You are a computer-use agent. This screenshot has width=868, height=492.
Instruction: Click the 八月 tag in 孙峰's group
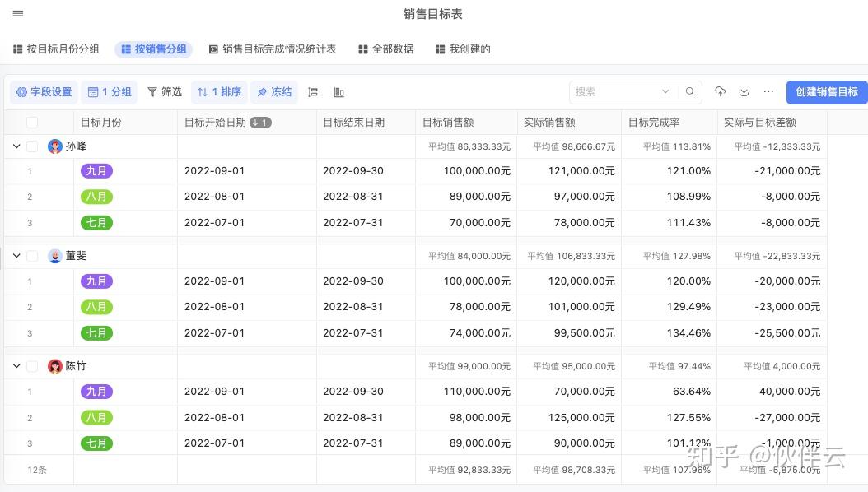click(97, 197)
